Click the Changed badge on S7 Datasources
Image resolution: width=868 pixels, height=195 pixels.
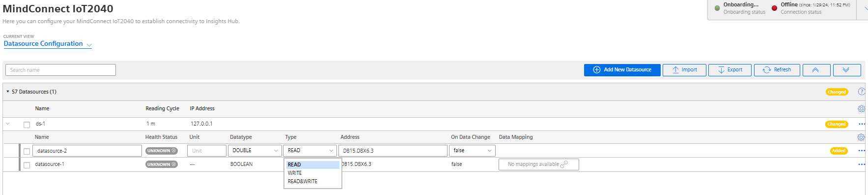pos(837,92)
